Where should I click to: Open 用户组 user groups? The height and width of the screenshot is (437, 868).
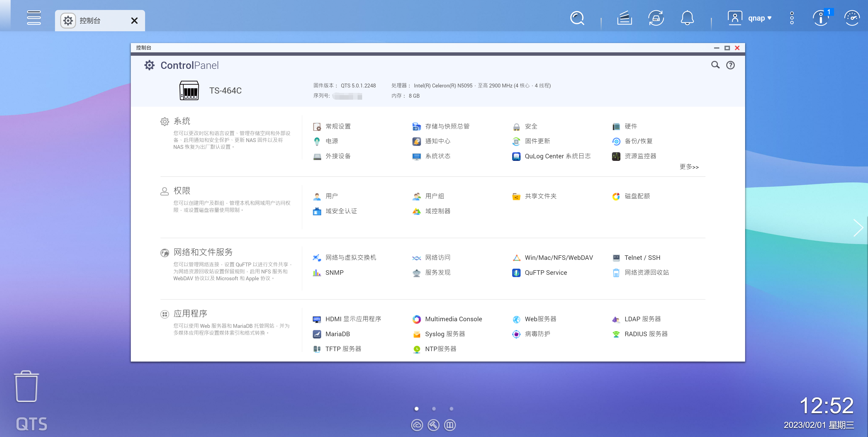[x=428, y=196]
